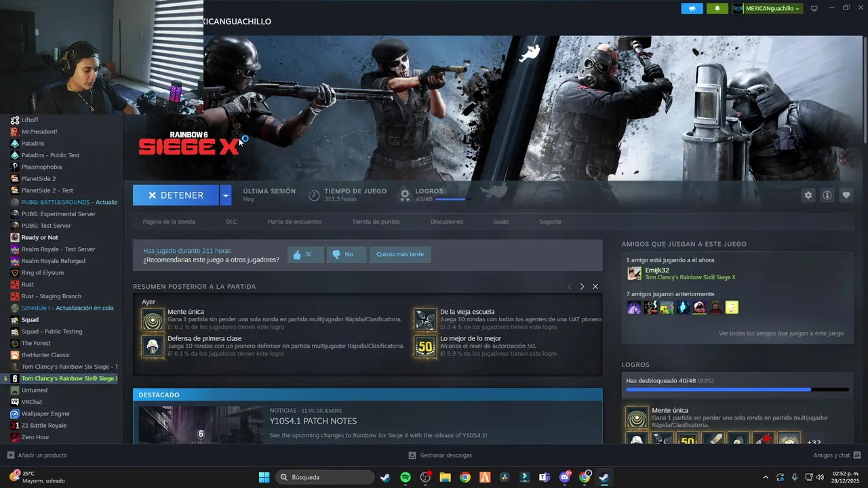868x488 pixels.
Task: Open Guías tab
Action: coord(501,222)
